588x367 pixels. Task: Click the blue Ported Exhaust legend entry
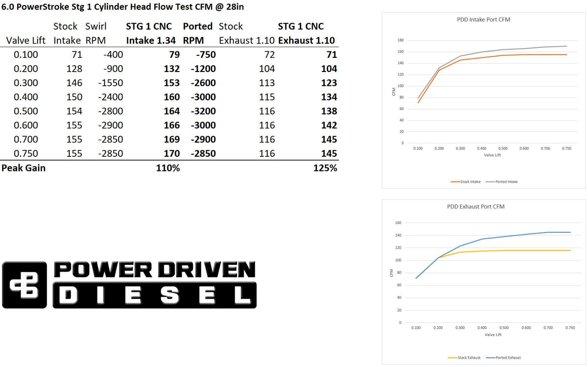click(506, 358)
